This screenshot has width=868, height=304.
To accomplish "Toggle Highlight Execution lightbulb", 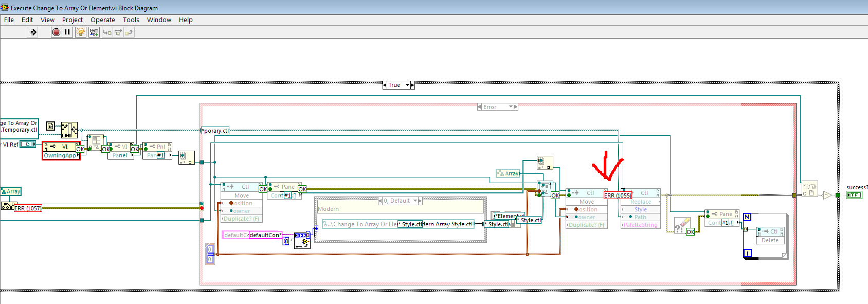I will [81, 32].
